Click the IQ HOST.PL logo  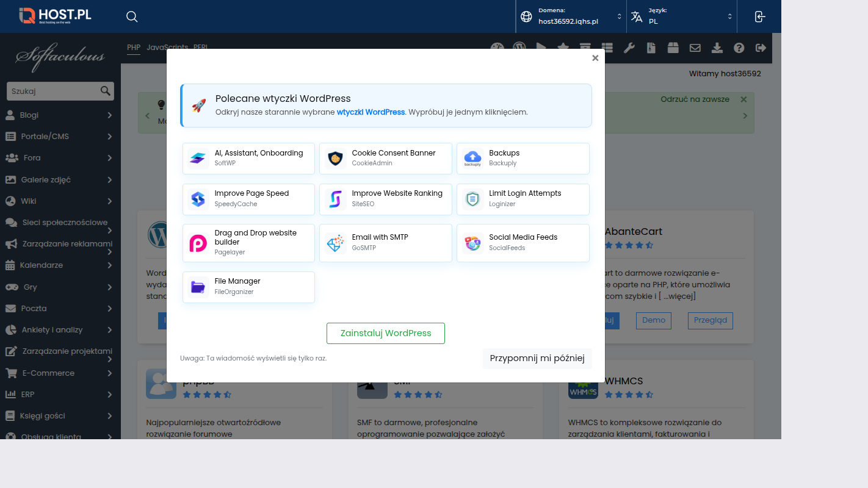point(55,15)
